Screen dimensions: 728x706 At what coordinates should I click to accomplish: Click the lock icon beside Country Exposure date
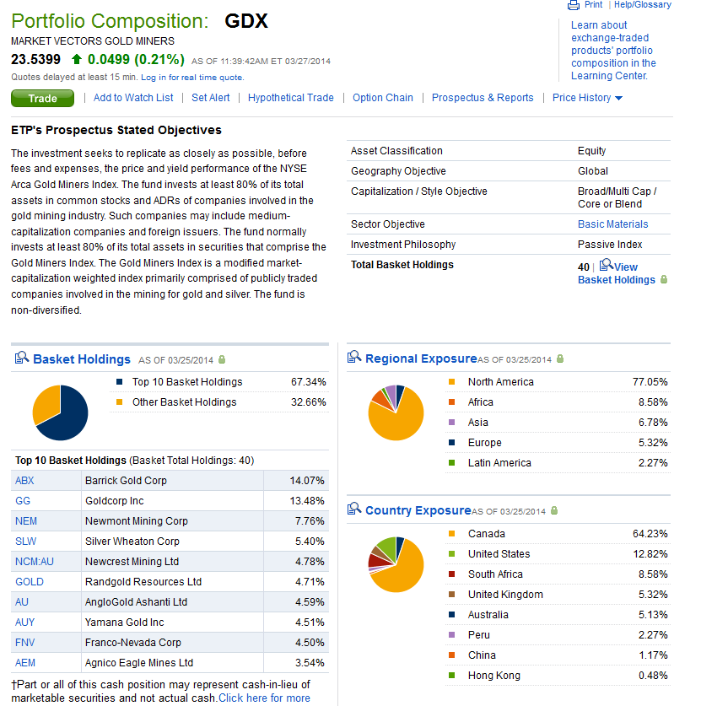coord(554,510)
